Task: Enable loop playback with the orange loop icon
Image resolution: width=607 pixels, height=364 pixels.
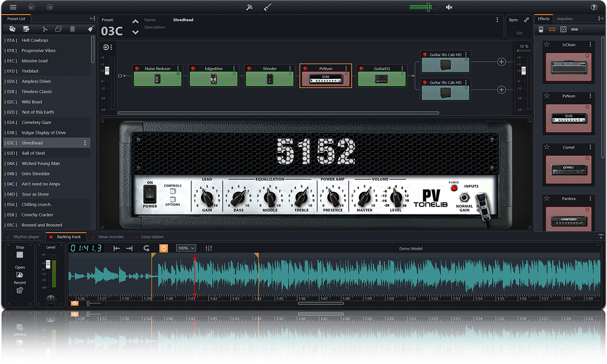Action: coord(163,248)
